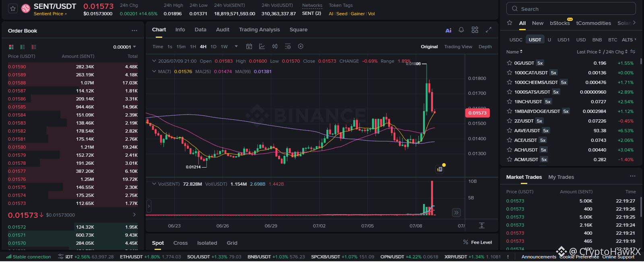Jump to latest candle double-arrow button
644x262 pixels.
[456, 213]
